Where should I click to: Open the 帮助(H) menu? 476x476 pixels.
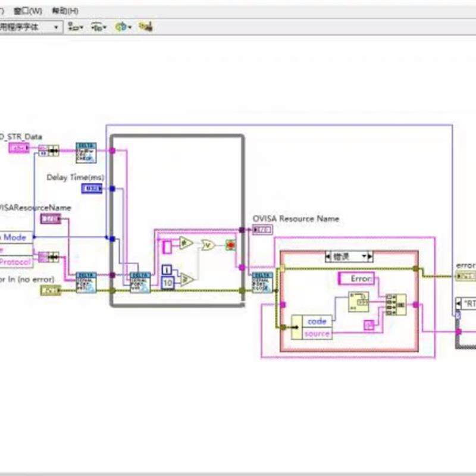coord(65,11)
